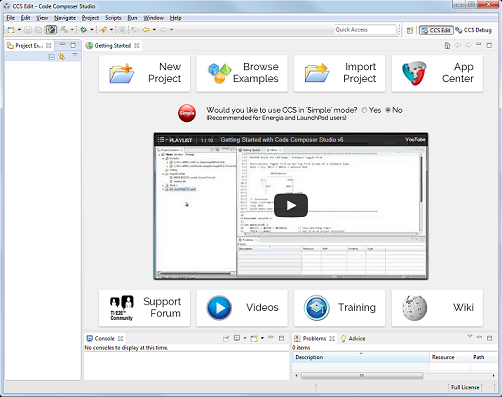Open the video playlist menu icon
Screen dimensions: 502x397
pos(161,139)
